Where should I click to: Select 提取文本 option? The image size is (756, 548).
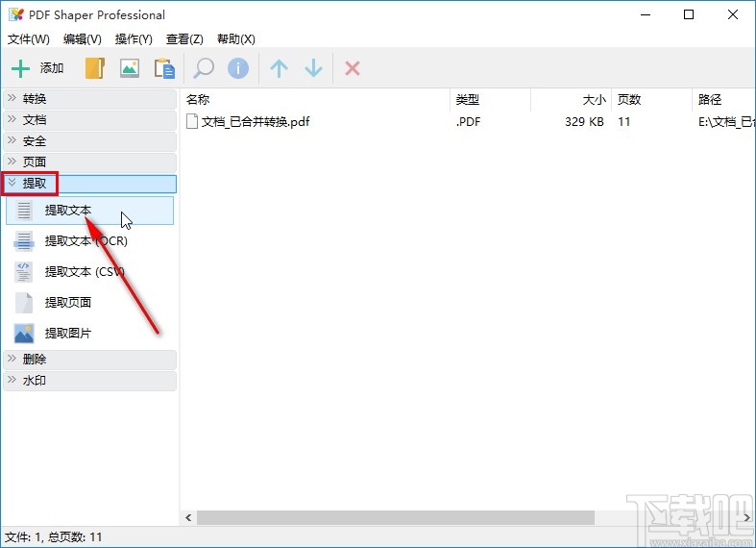click(89, 211)
